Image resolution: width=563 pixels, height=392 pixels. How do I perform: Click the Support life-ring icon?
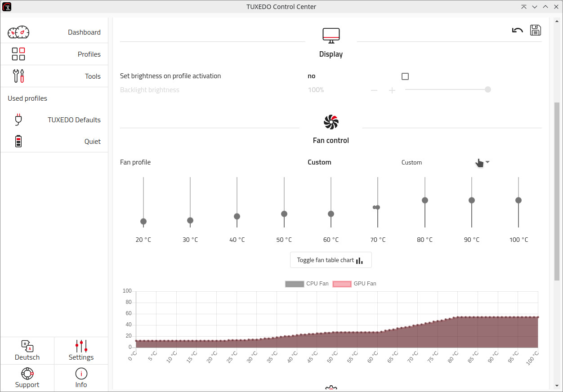[x=27, y=378]
